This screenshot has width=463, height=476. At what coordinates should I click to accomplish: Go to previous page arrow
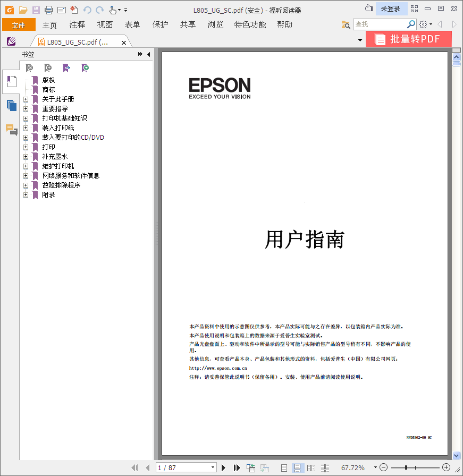(x=148, y=468)
